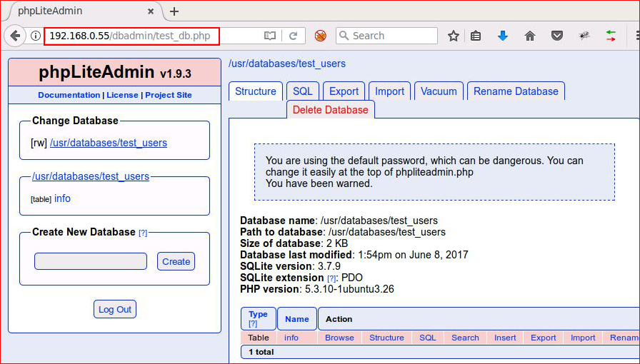
Task: Select the Vacuum tab
Action: coord(439,91)
